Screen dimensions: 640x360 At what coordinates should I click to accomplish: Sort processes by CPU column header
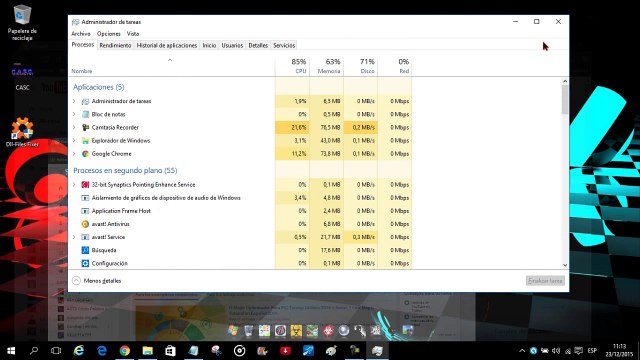tap(292, 66)
